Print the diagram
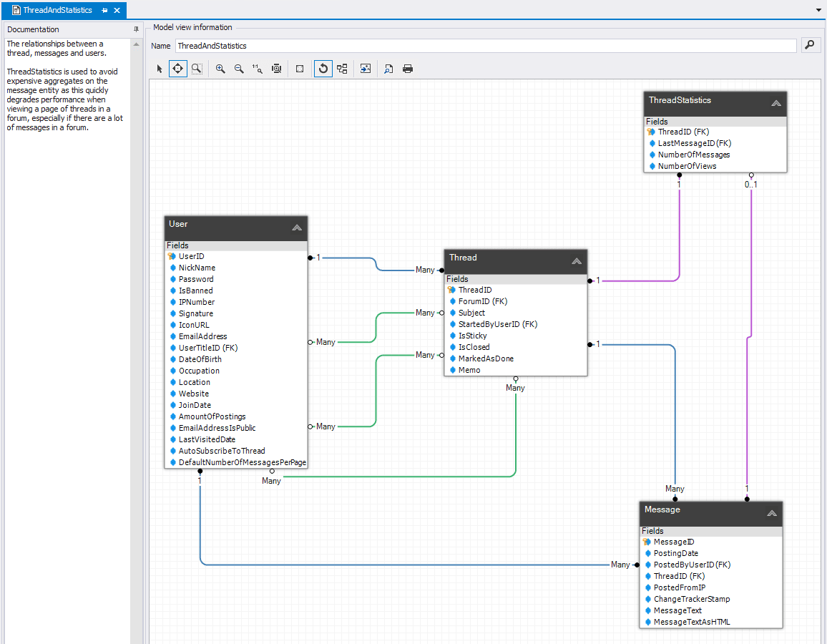 (408, 69)
